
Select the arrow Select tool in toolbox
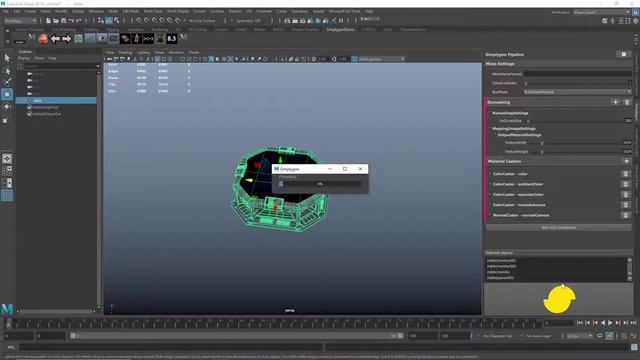pos(7,58)
